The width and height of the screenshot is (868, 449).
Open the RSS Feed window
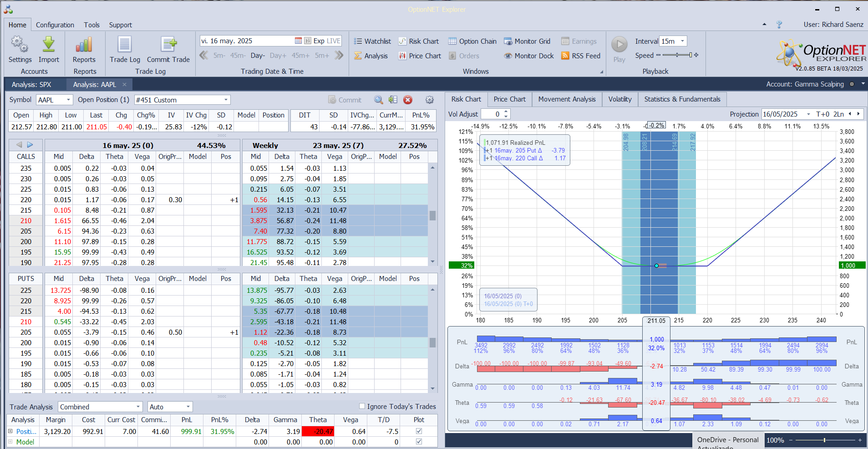(581, 56)
